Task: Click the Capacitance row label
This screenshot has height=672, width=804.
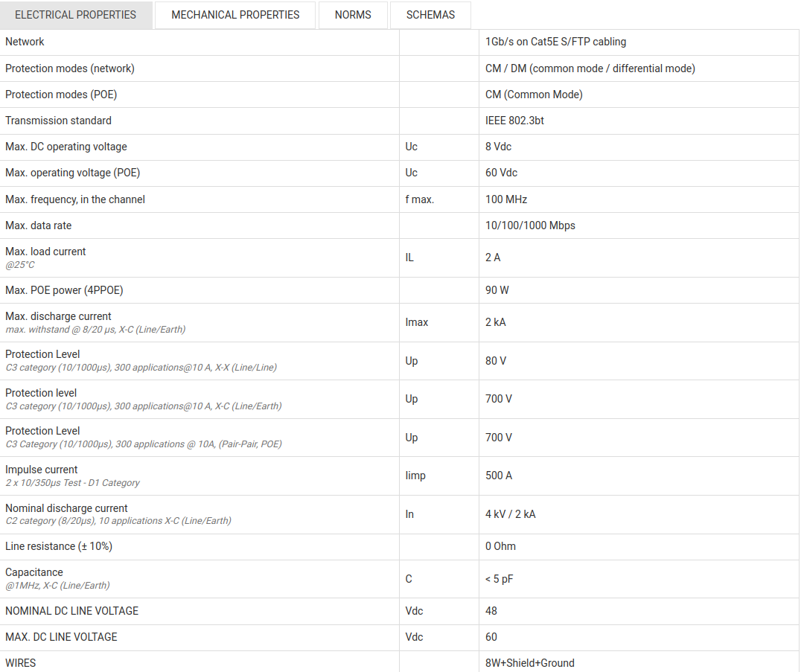Action: pos(34,572)
